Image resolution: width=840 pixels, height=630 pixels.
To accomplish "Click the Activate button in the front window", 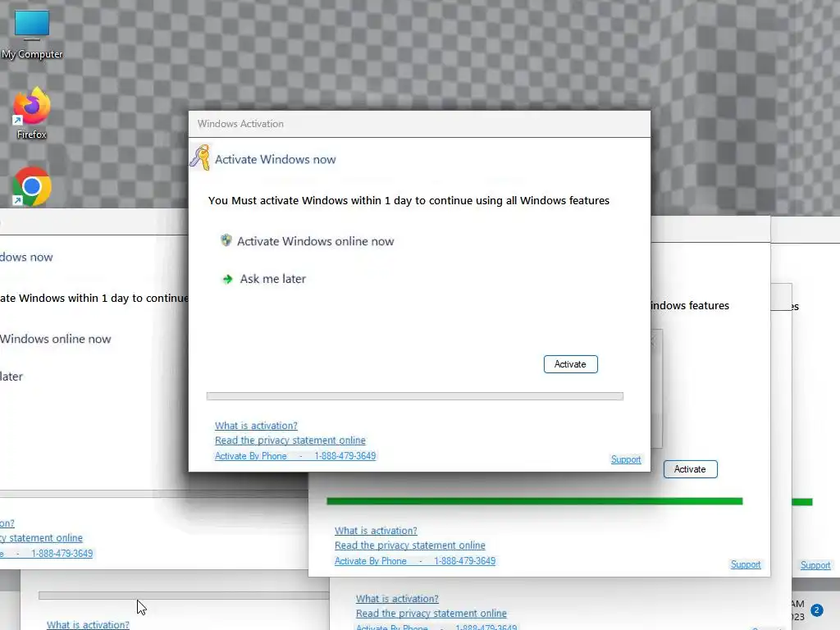I will click(571, 364).
